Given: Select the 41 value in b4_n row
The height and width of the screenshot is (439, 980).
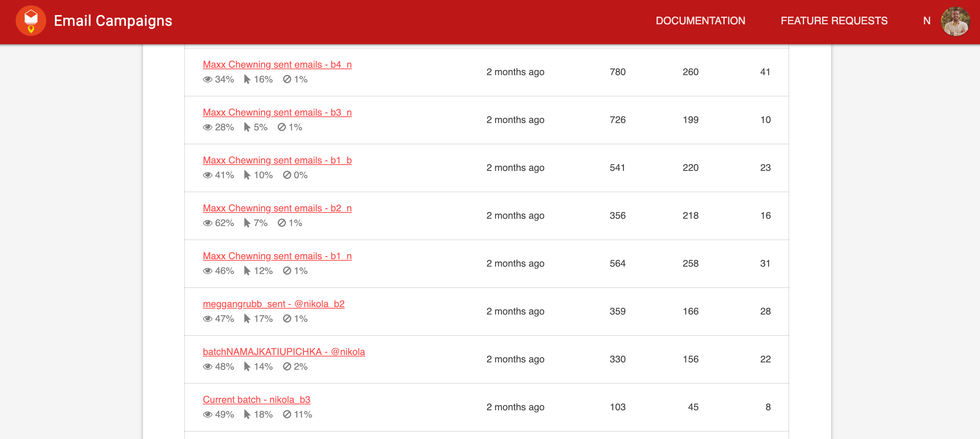Looking at the screenshot, I should pyautogui.click(x=765, y=72).
